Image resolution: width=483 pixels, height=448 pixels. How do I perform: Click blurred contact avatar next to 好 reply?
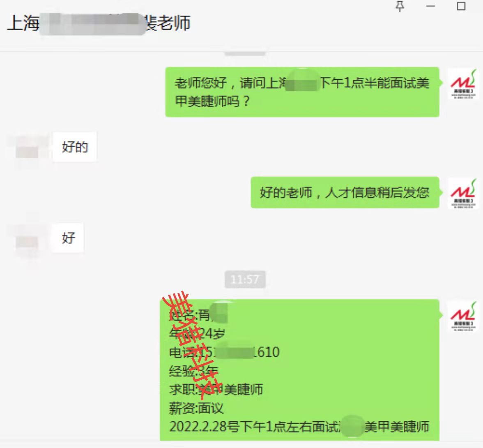coord(27,239)
